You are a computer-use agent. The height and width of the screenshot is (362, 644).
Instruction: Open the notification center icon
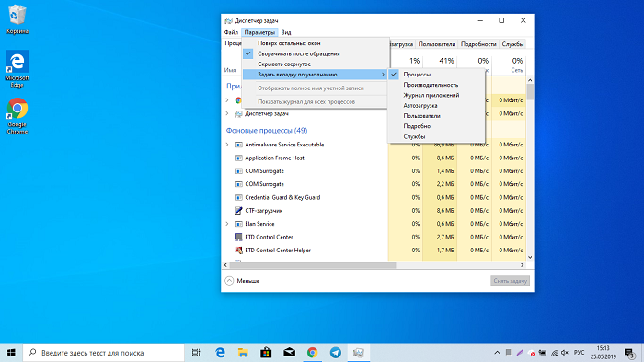[x=629, y=353]
